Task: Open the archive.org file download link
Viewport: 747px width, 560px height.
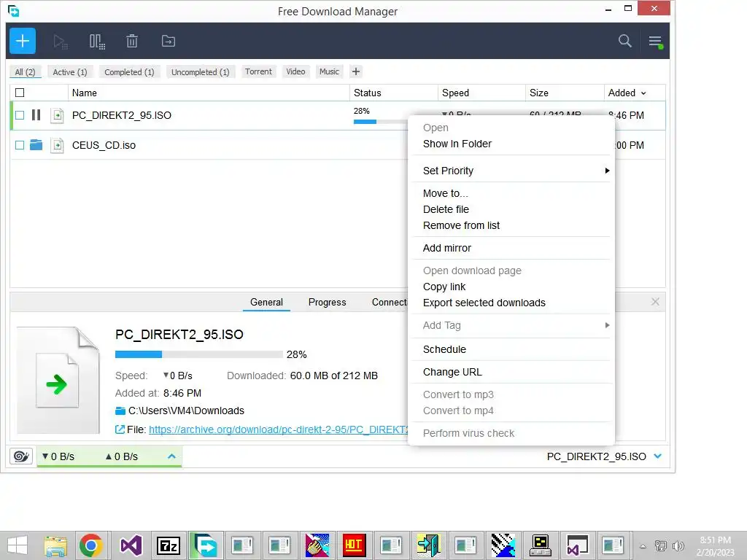Action: [x=279, y=429]
